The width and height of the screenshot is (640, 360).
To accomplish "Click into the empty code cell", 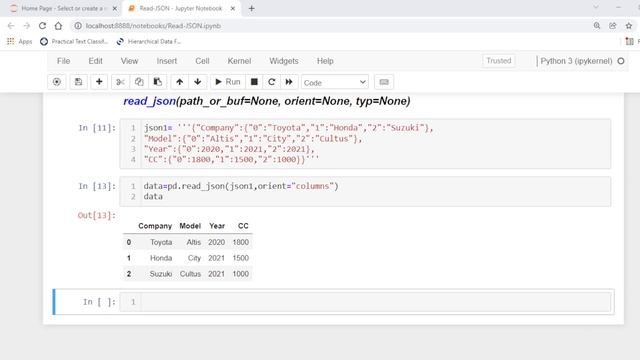I will coord(365,302).
